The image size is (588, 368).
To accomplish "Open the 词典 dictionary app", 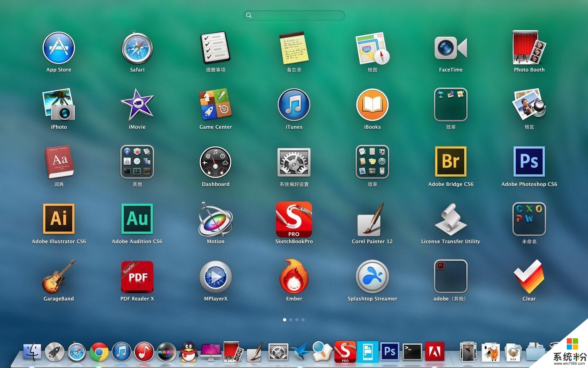I will tap(59, 162).
